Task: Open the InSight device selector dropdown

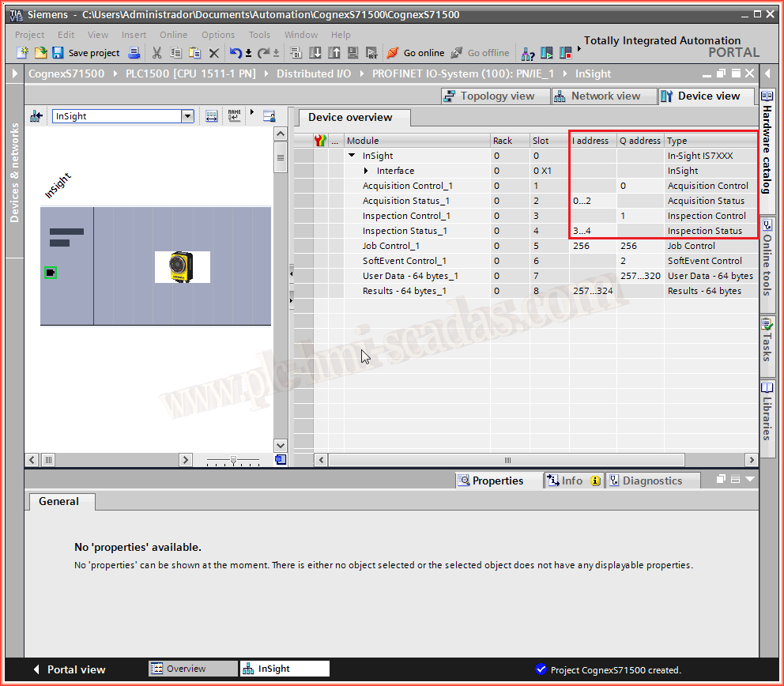Action: [x=187, y=116]
